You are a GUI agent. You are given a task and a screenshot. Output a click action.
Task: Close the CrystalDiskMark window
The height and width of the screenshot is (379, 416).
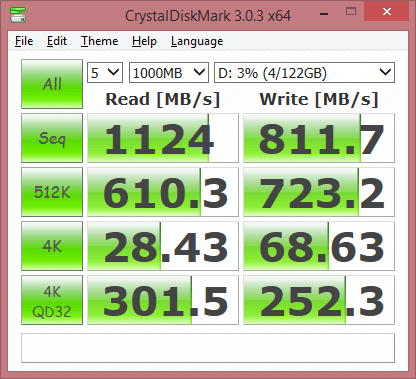click(387, 12)
